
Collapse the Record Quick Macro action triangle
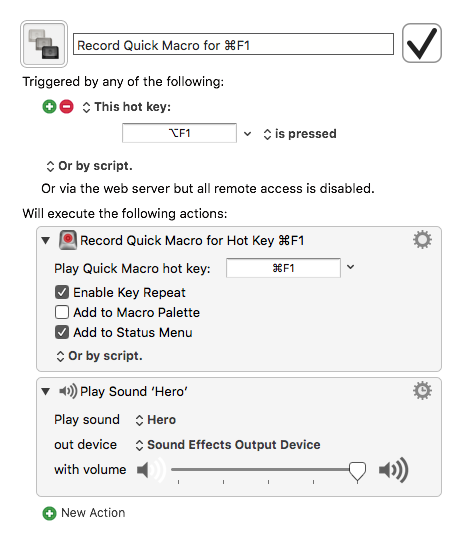click(46, 240)
